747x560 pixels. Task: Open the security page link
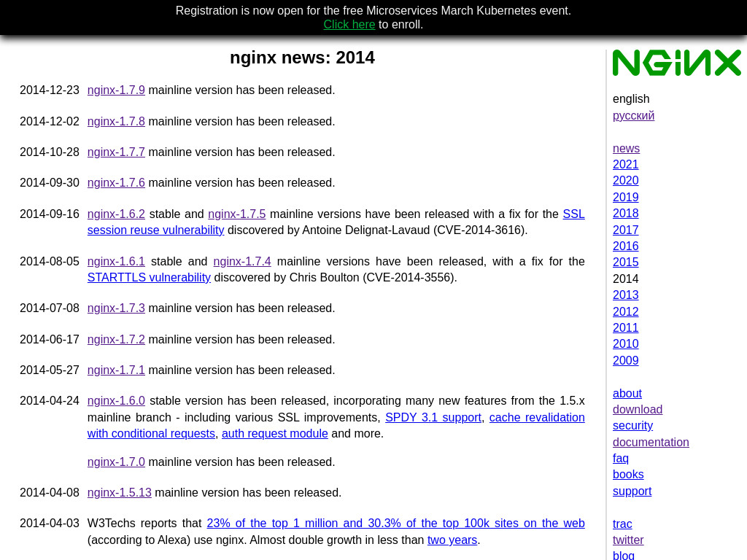632,426
